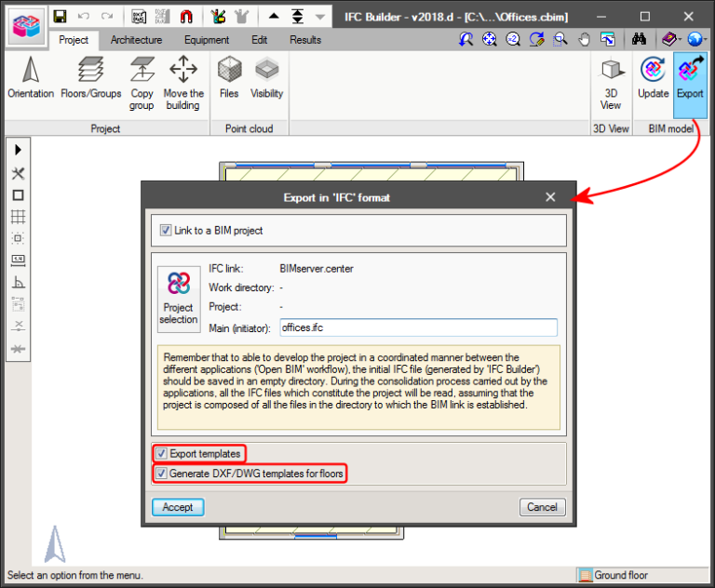Screen dimensions: 715x588
Task: Click the binoculars search icon
Action: click(639, 39)
